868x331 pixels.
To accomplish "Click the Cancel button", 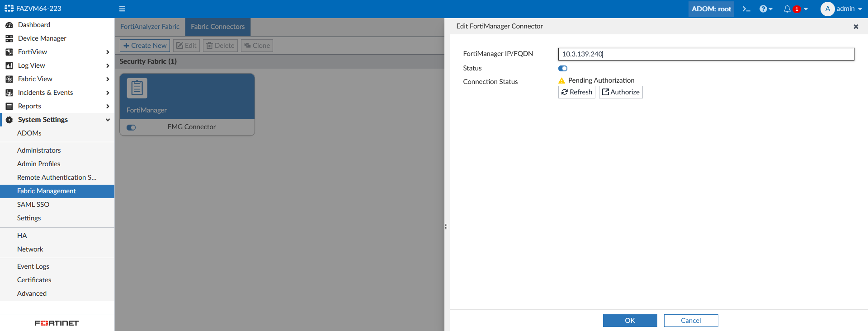I will point(691,321).
